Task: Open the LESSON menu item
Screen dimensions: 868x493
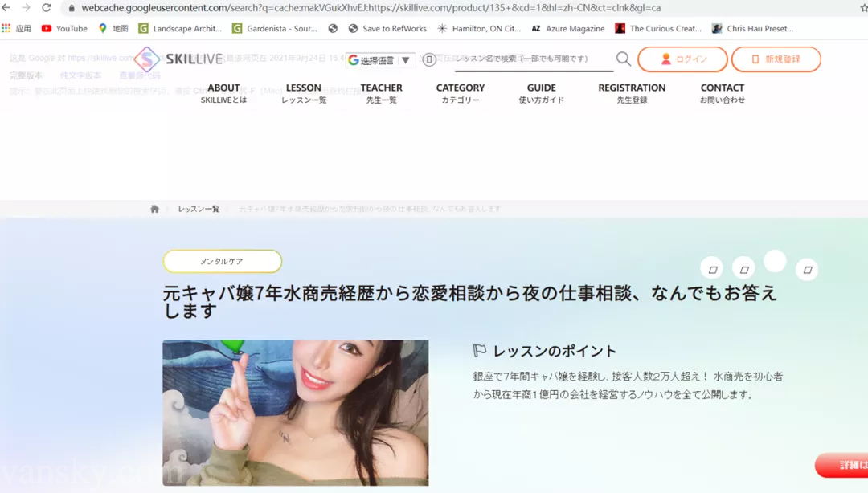Action: [303, 93]
